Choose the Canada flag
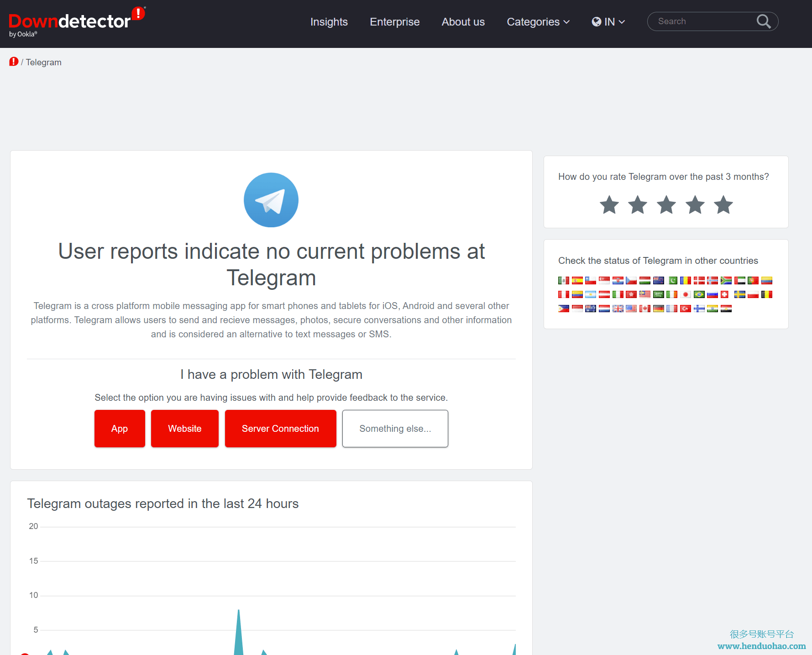 pos(644,309)
